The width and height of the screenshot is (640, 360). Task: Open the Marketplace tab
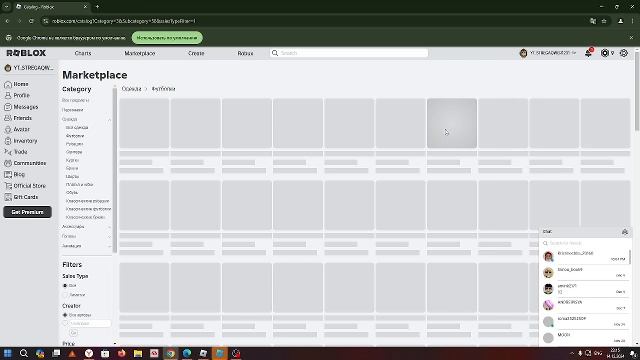pos(140,53)
